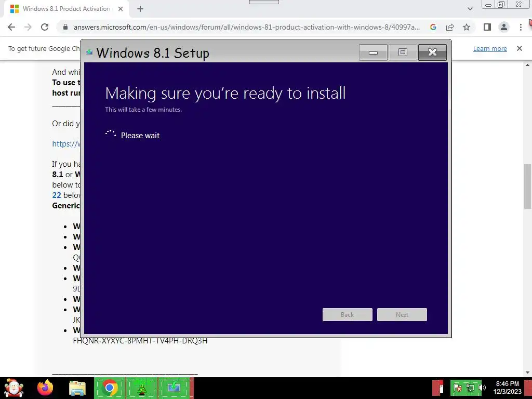
Task: Click the page vertical scrollbar thumb
Action: pyautogui.click(x=528, y=187)
